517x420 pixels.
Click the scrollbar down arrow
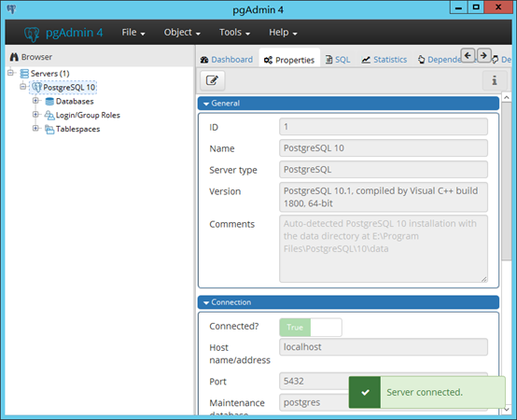point(507,410)
